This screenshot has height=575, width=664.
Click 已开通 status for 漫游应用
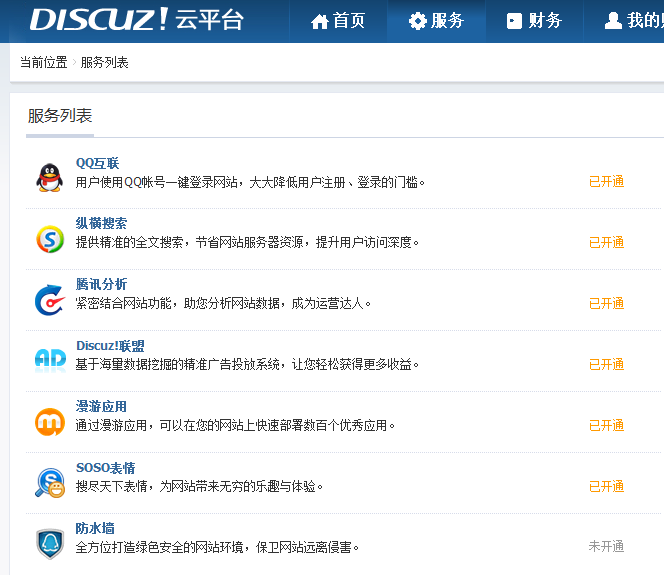click(606, 426)
